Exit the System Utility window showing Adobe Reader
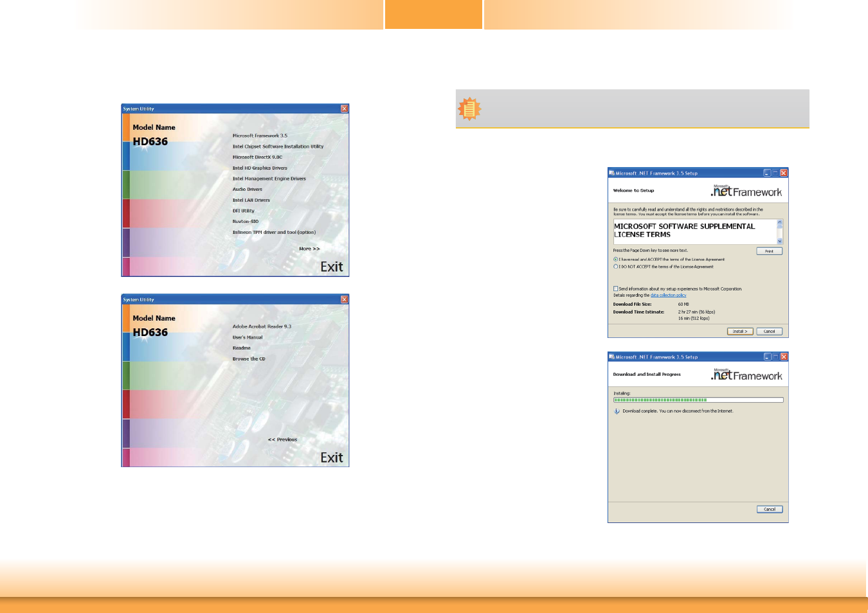This screenshot has width=868, height=613. tap(332, 458)
